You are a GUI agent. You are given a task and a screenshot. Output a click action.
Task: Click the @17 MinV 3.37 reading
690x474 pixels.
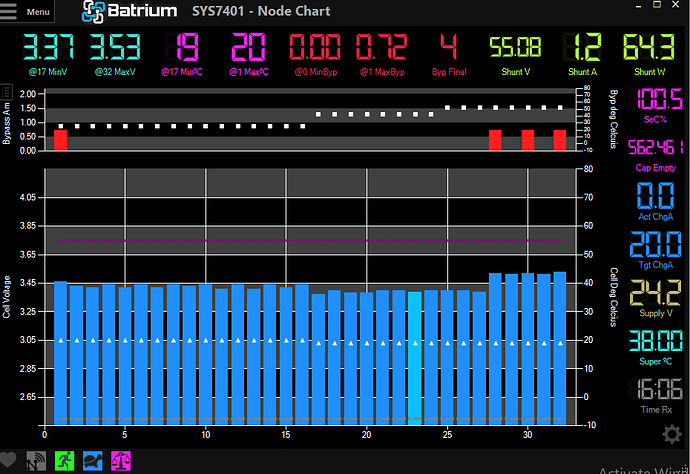point(49,46)
